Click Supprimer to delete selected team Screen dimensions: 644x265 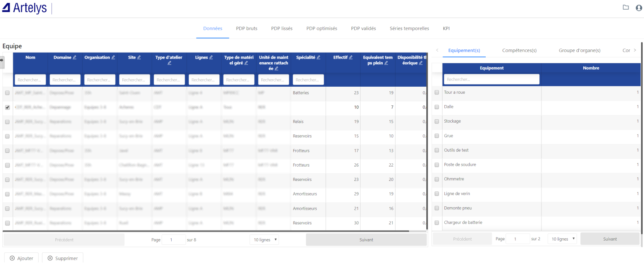pyautogui.click(x=63, y=258)
